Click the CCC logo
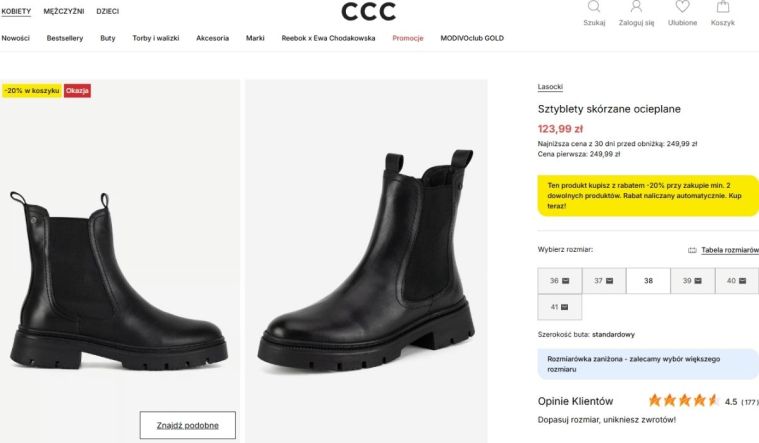Screen dimensions: 759x443 click(368, 11)
